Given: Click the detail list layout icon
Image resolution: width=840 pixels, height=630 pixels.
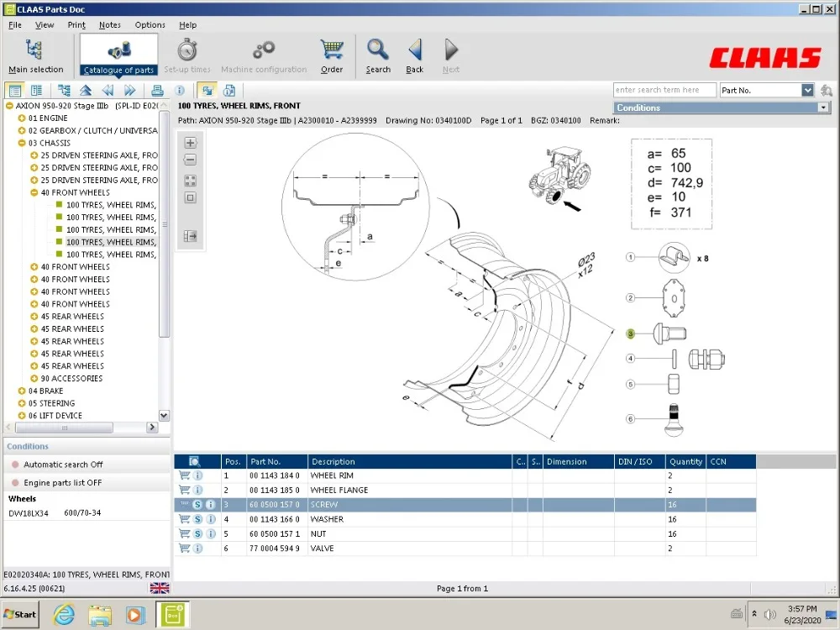Looking at the screenshot, I should (36, 91).
